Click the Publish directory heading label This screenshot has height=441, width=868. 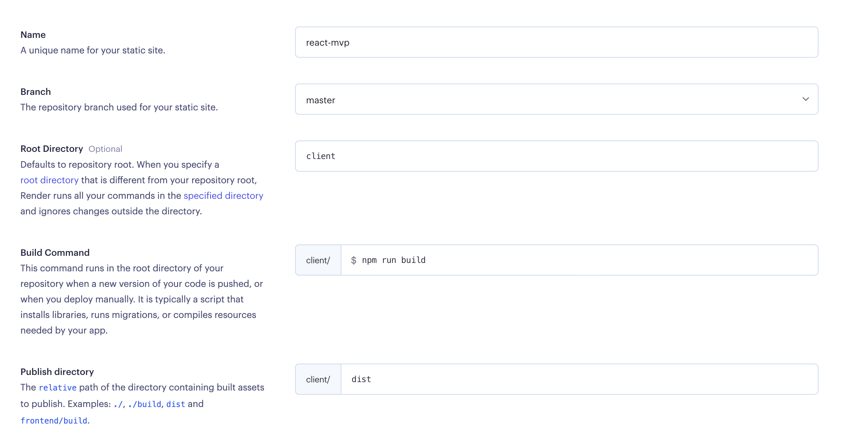[57, 372]
